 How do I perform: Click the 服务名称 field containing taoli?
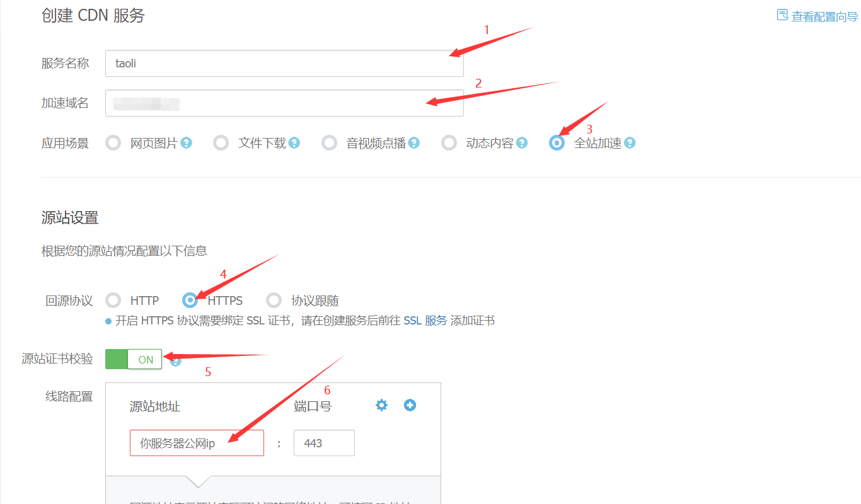point(284,64)
